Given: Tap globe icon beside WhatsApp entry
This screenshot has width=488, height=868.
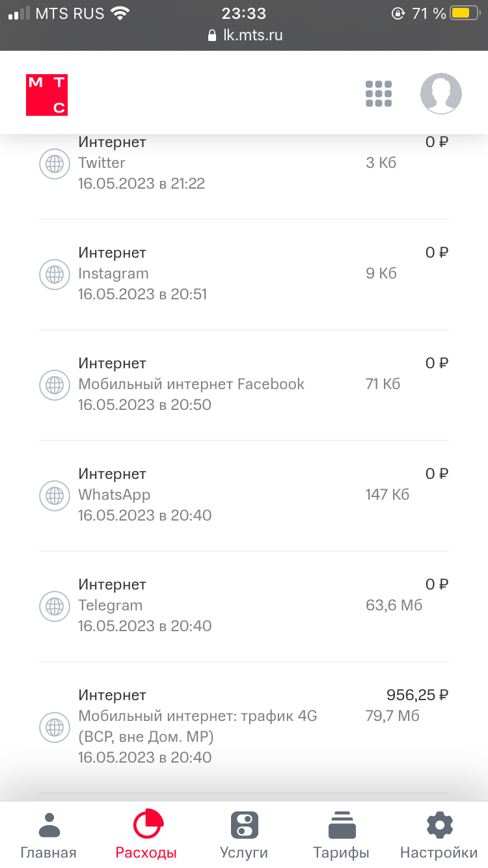Looking at the screenshot, I should (55, 495).
